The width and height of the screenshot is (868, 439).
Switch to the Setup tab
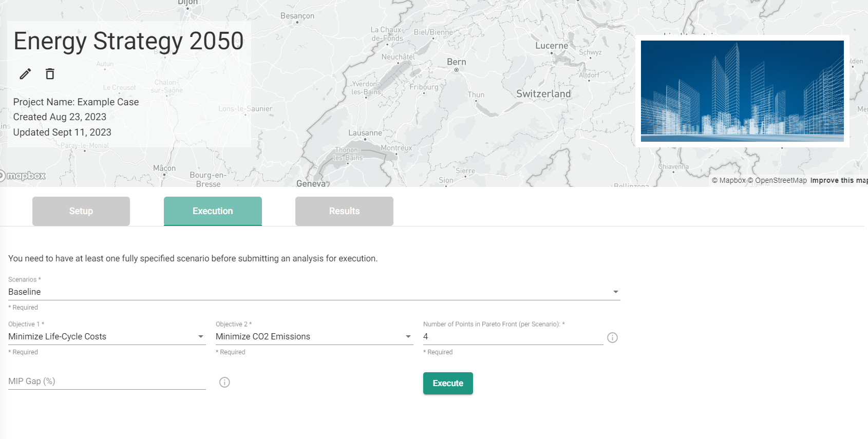pyautogui.click(x=81, y=211)
